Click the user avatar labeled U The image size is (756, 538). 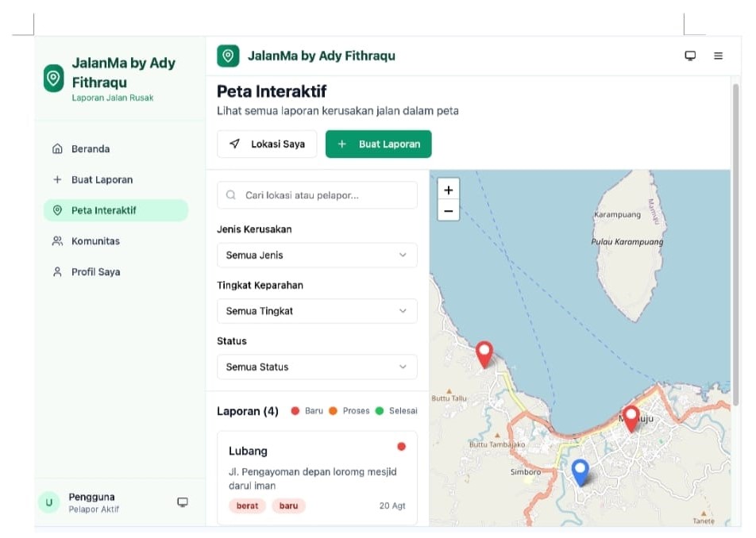(x=49, y=502)
